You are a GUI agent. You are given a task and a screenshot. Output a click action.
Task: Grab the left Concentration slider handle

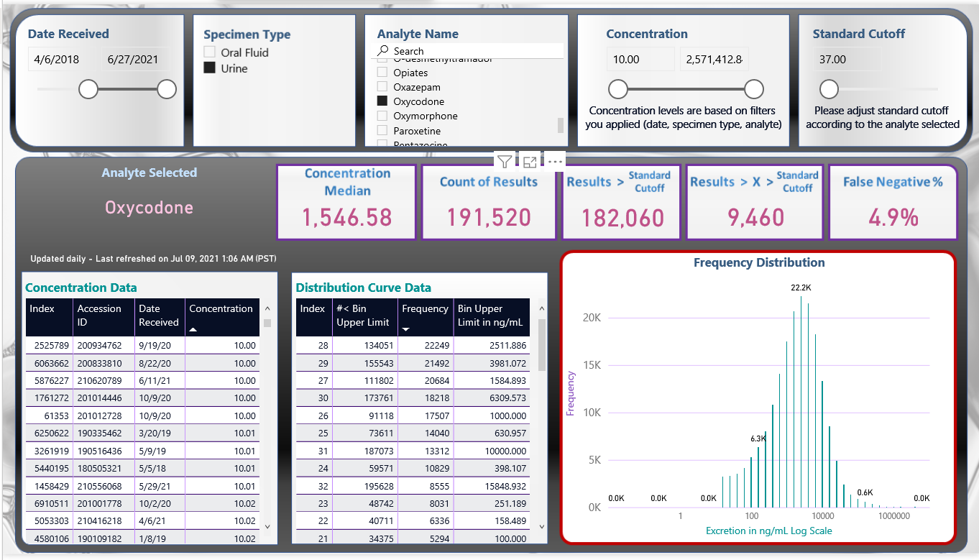coord(617,89)
